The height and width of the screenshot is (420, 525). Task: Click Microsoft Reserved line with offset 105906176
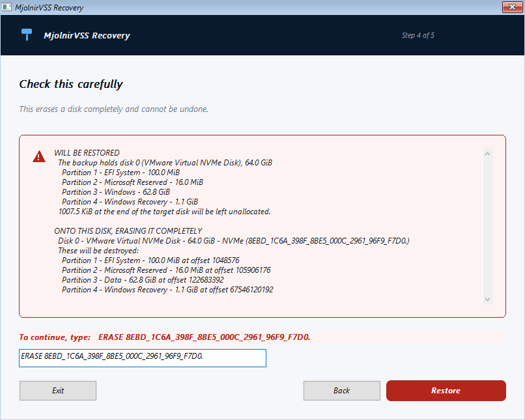[x=166, y=270]
